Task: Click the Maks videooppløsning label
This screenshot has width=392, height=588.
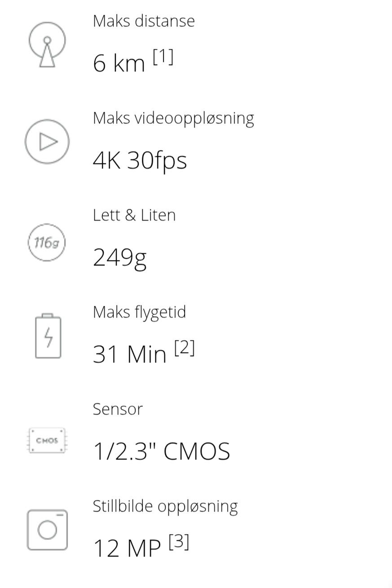Action: click(173, 119)
